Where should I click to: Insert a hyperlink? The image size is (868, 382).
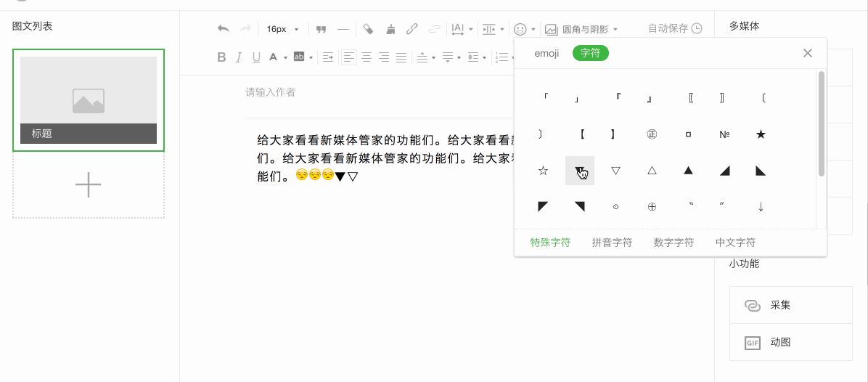412,29
